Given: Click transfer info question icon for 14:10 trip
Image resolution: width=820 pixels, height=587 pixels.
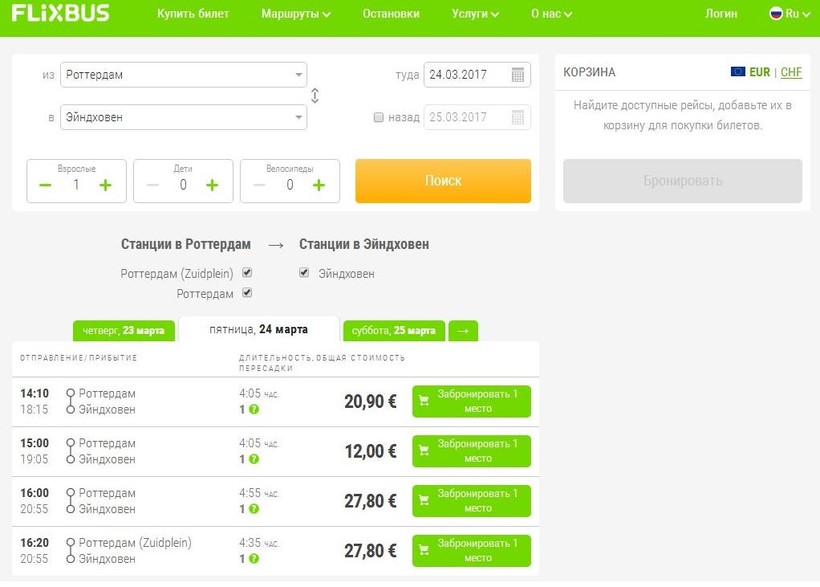Looking at the screenshot, I should pos(254,409).
